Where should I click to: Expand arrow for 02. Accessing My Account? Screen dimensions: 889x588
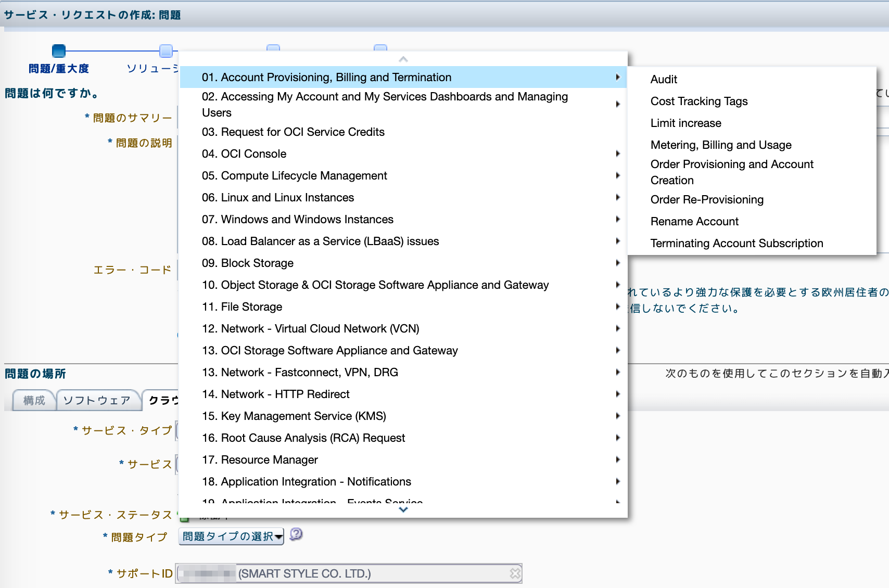pos(618,104)
